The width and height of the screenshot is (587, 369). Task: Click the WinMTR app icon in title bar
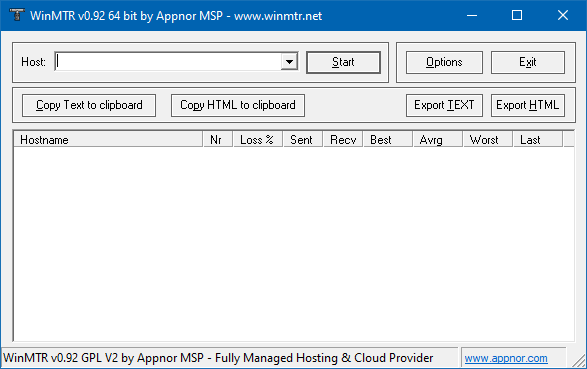16,15
